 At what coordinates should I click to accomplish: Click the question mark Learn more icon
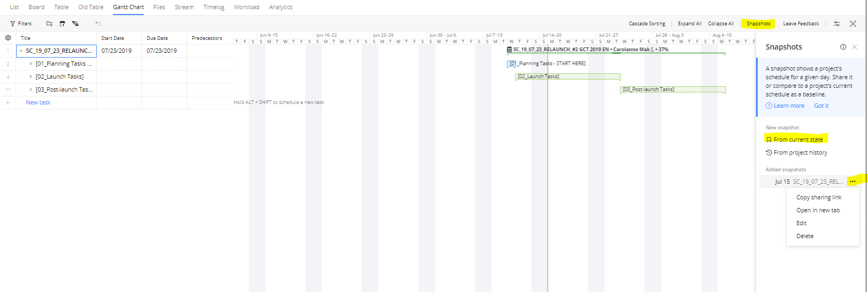tap(769, 106)
